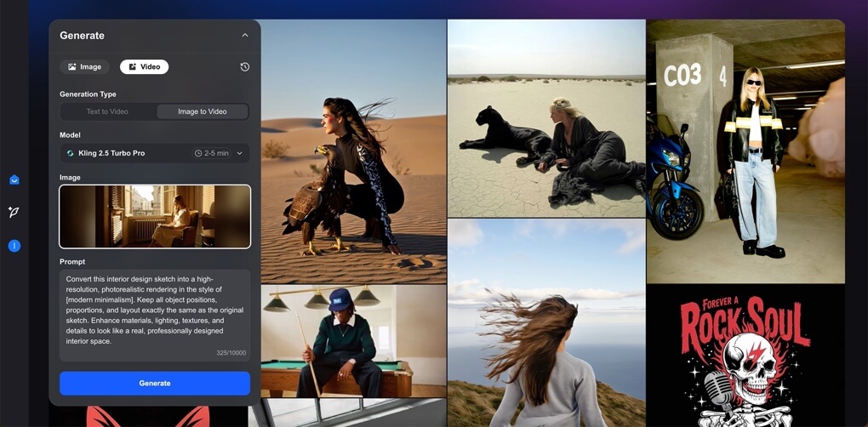Screen dimensions: 868x427
Task: Click the uploaded room image reference thumbnail
Action: [x=155, y=217]
